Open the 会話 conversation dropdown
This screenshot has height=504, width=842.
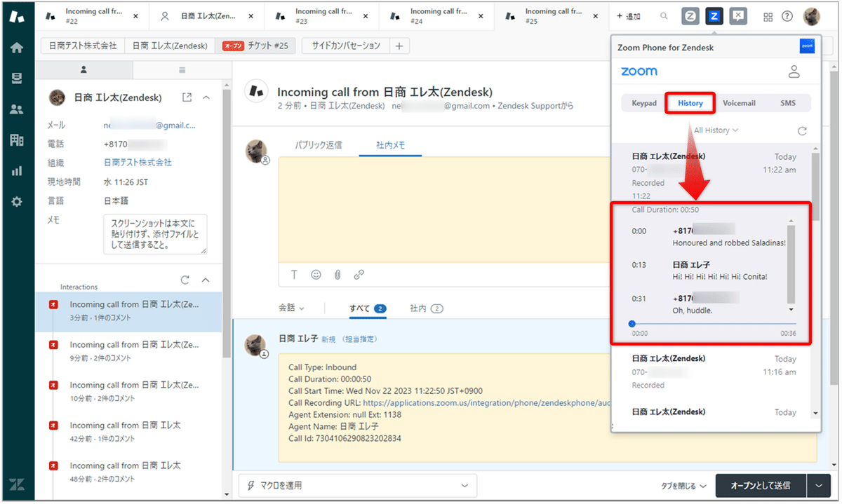(x=292, y=308)
